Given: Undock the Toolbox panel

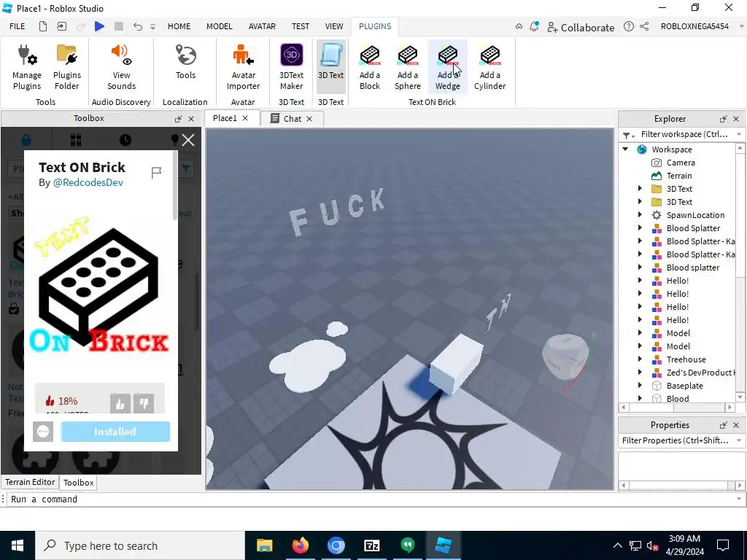Looking at the screenshot, I should coord(179,119).
